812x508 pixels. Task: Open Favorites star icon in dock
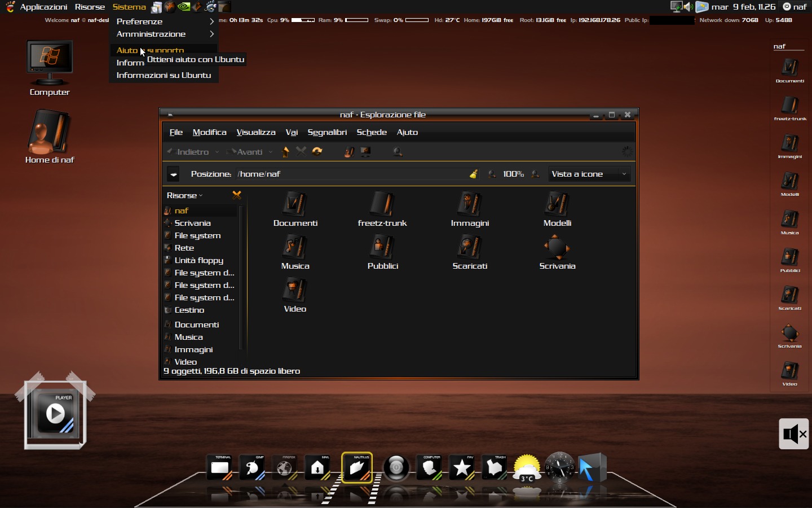462,467
